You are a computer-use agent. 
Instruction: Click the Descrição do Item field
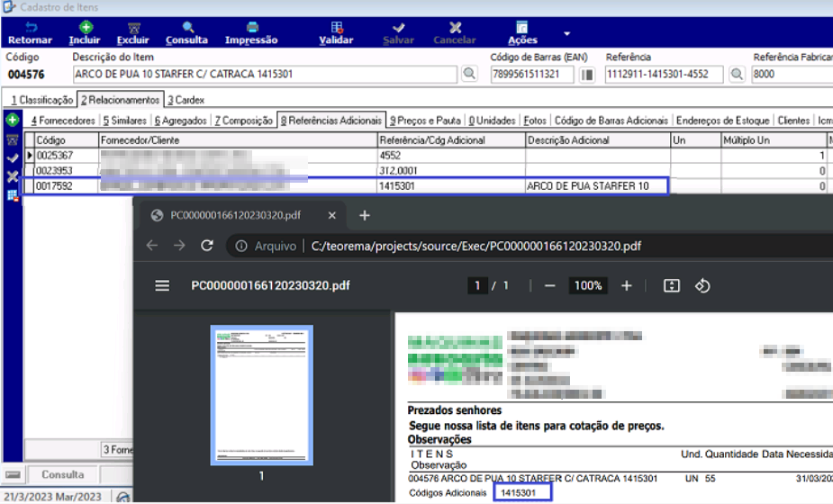pyautogui.click(x=265, y=75)
